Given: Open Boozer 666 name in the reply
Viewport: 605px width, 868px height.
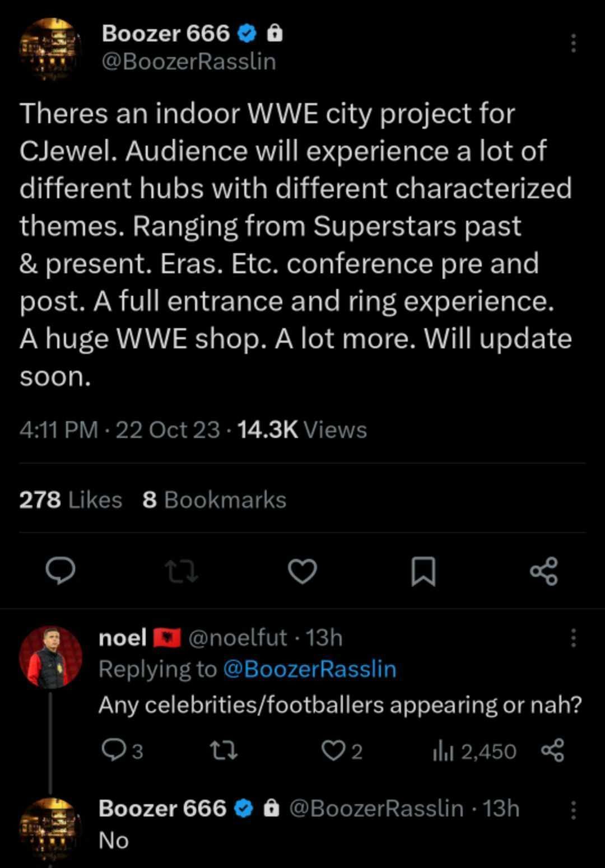Looking at the screenshot, I should (162, 809).
